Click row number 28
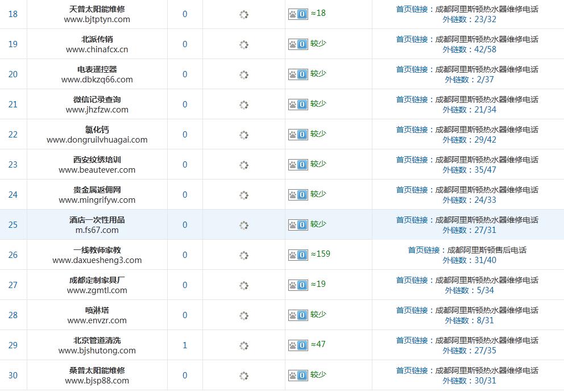The width and height of the screenshot is (564, 392). 13,315
